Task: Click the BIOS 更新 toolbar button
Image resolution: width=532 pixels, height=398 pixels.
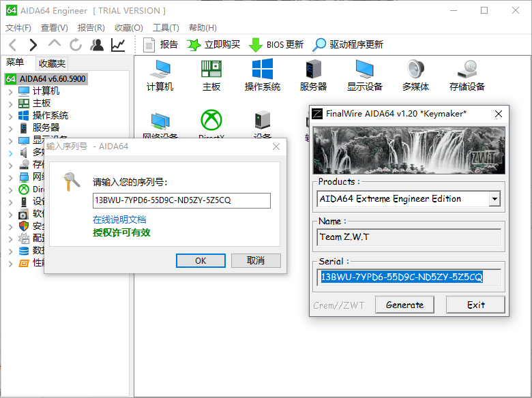Action: coord(276,45)
